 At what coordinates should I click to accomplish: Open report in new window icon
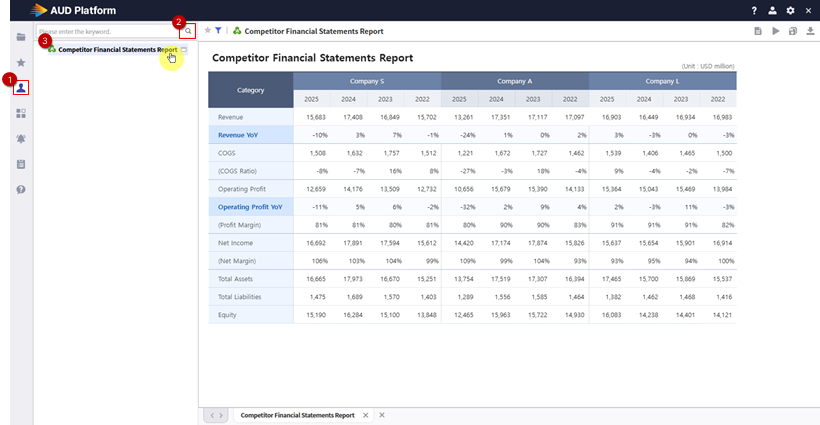(x=792, y=32)
